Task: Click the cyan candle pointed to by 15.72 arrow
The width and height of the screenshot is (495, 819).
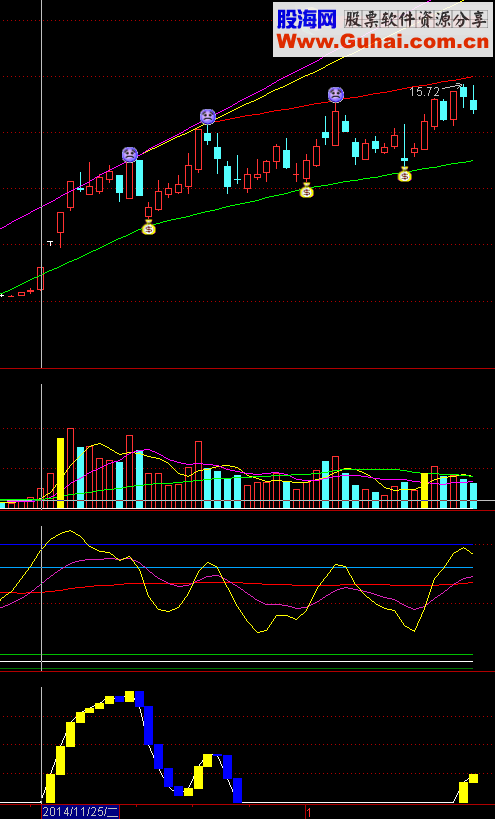Action: click(464, 96)
